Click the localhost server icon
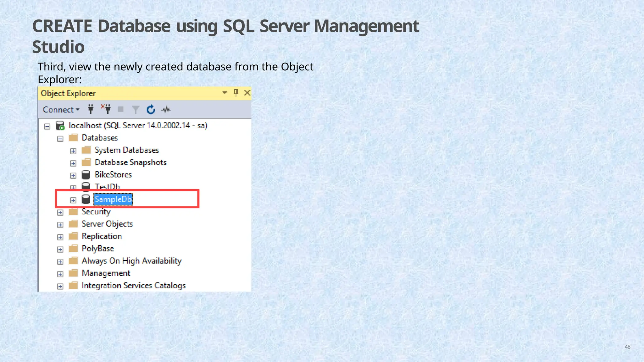This screenshot has height=362, width=644. coord(60,125)
